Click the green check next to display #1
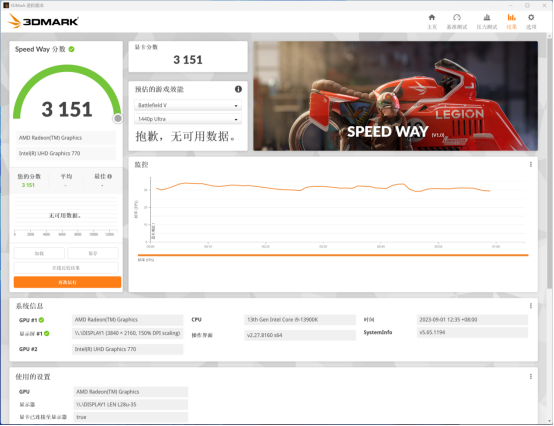The height and width of the screenshot is (426, 554). pos(47,333)
